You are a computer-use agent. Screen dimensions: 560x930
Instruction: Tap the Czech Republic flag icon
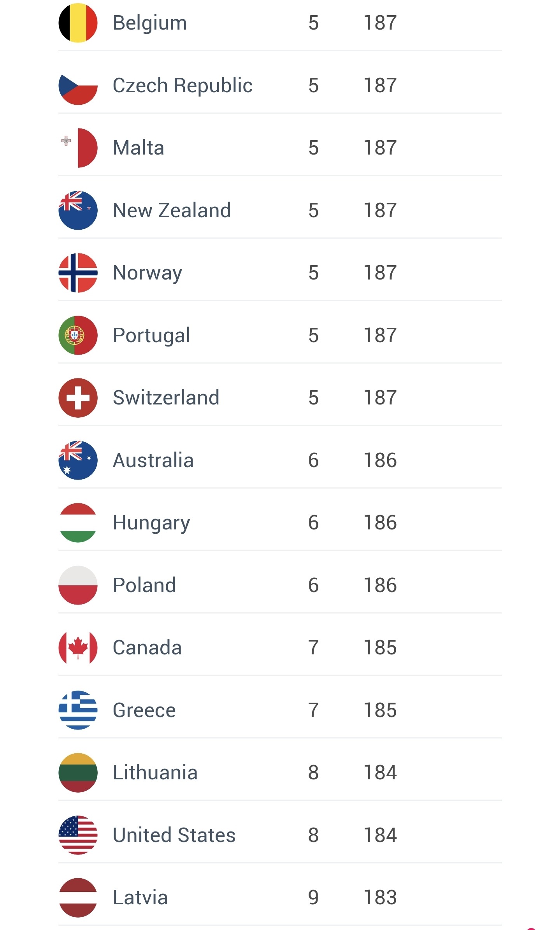click(78, 85)
